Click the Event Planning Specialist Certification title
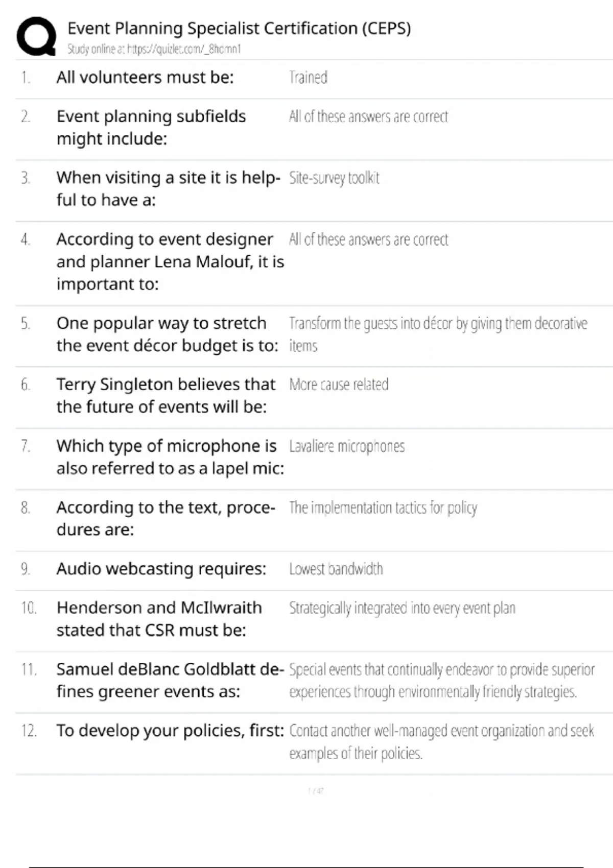613x868 pixels. coord(239,28)
